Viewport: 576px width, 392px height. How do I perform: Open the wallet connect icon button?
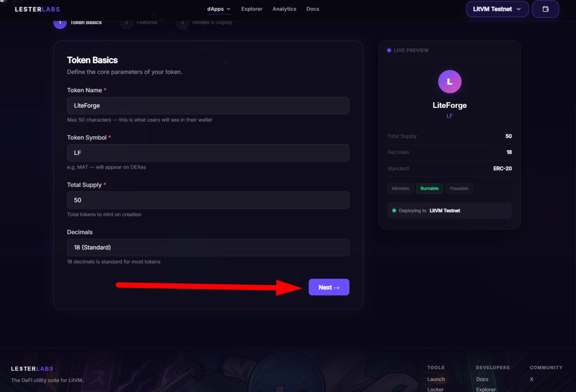[545, 9]
